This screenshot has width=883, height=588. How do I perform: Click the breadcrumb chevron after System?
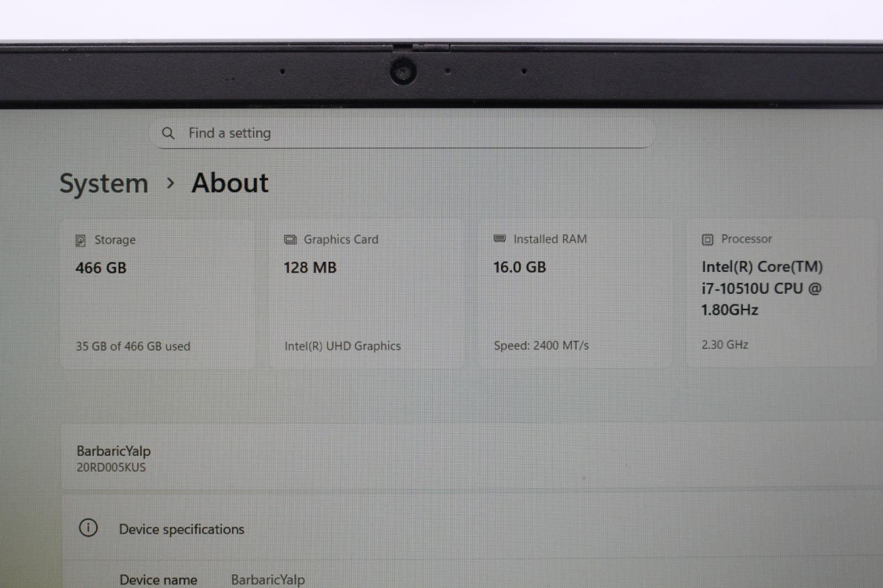coord(171,183)
